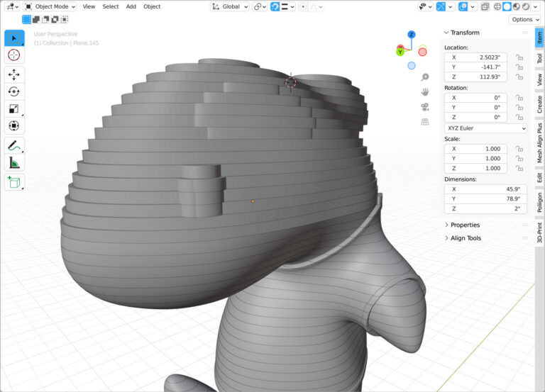This screenshot has width=545, height=392.
Task: Activate the Move tool
Action: point(14,74)
